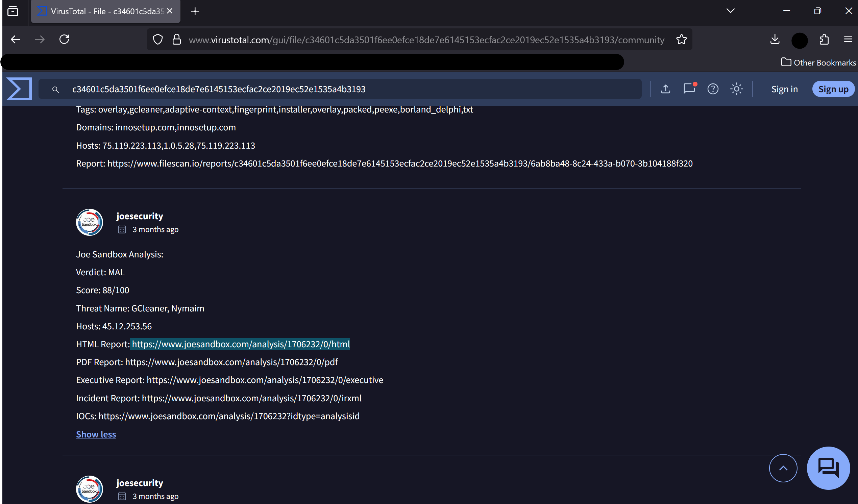Screen dimensions: 858x504
Task: Click the VirusTotal logo
Action: [19, 89]
